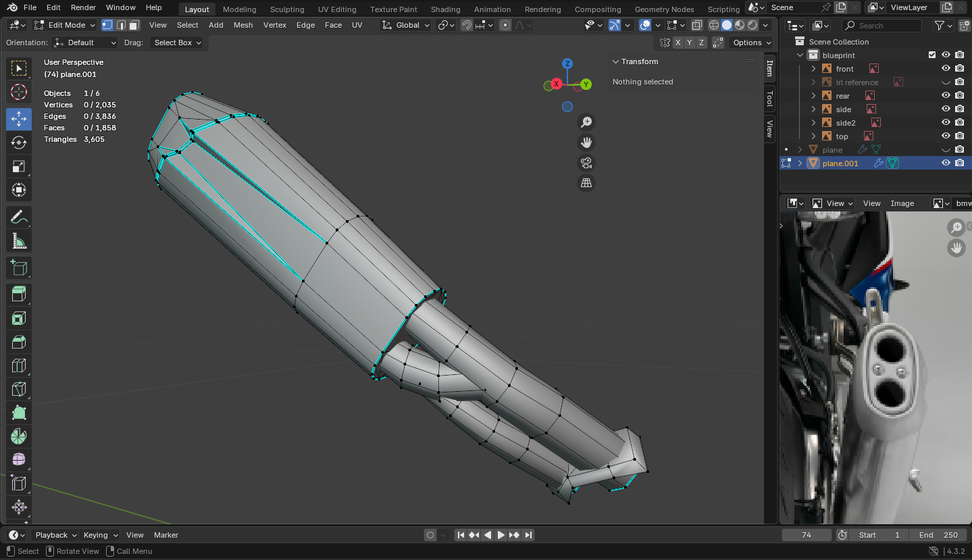Click the End frame field
The image size is (972, 560).
(x=938, y=535)
